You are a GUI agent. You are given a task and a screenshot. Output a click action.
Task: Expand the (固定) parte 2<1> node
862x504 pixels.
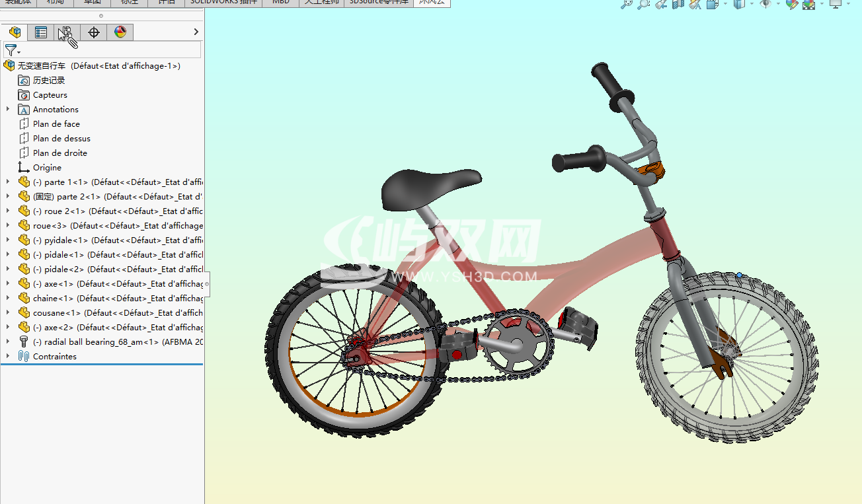click(8, 196)
